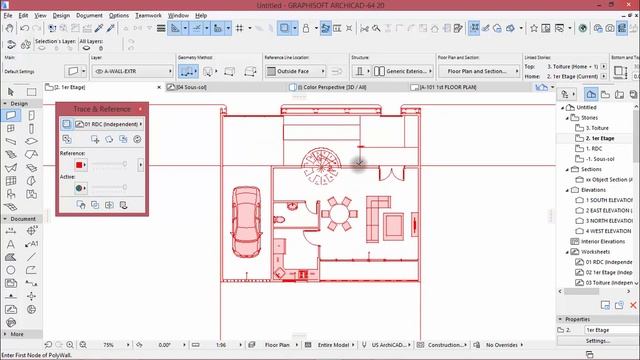Click the Zoom In magnifier in status bar
The height and width of the screenshot is (360, 640).
[70, 345]
